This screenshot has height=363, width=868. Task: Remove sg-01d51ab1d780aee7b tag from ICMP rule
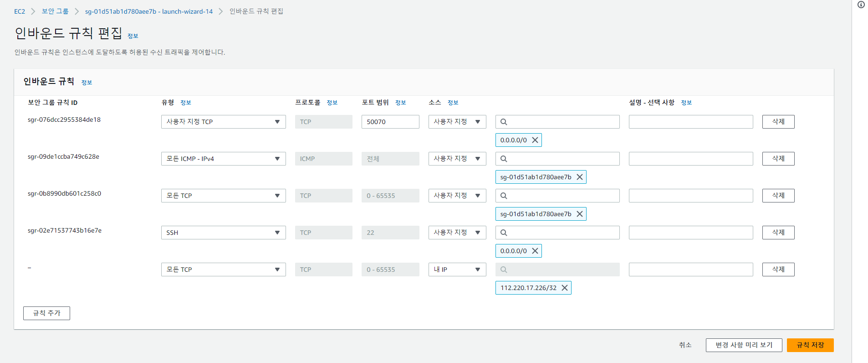click(580, 177)
